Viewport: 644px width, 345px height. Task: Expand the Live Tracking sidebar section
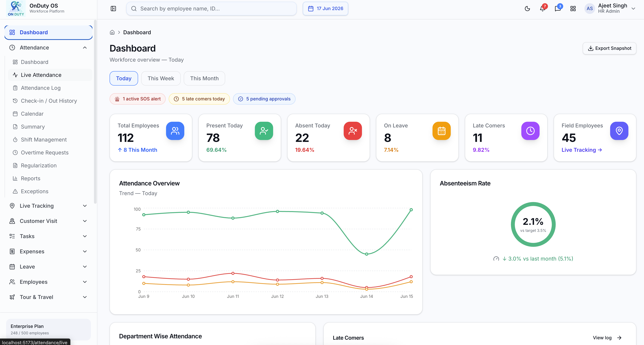[x=48, y=206]
